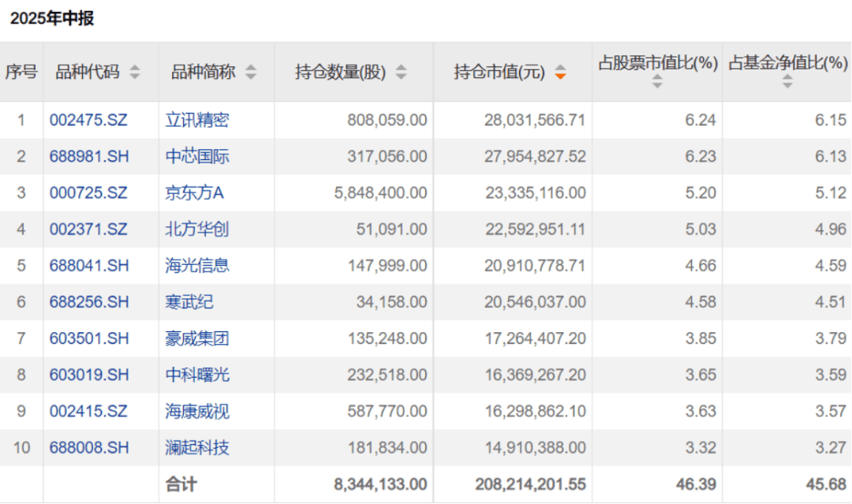852x504 pixels.
Task: Select market value 23,335,116.00
Action: coord(535,192)
